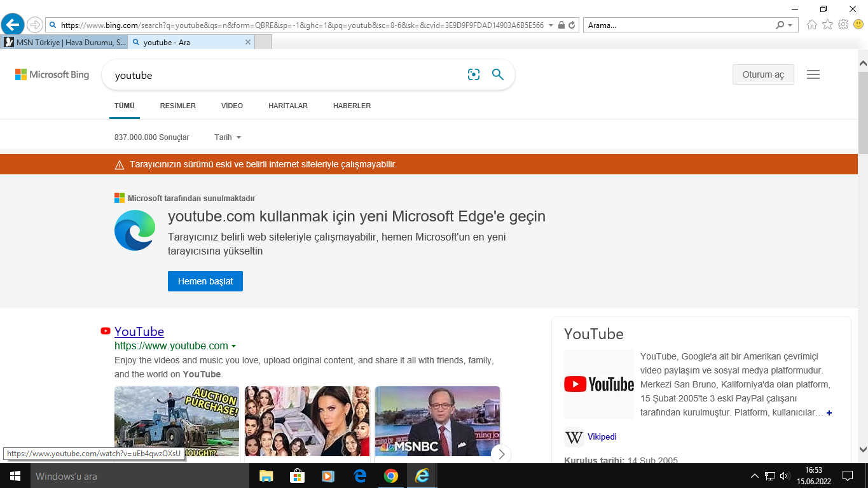Click the browser forward arrow button
868x488 pixels.
[35, 25]
